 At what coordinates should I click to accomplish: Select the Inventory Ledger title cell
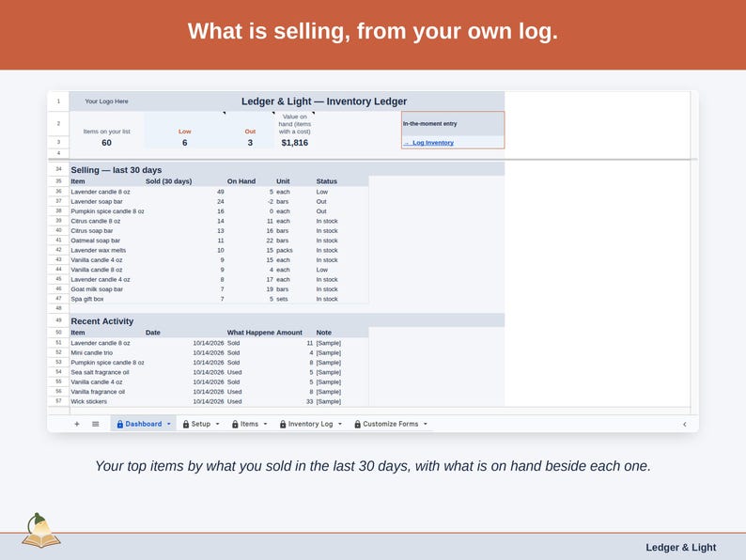tap(324, 101)
